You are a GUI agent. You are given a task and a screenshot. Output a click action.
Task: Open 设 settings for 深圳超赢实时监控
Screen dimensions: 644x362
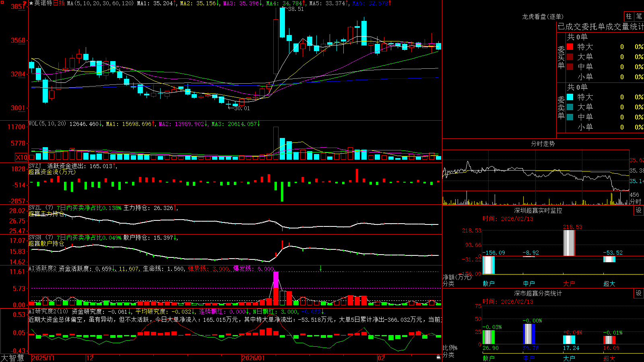pyautogui.click(x=639, y=210)
